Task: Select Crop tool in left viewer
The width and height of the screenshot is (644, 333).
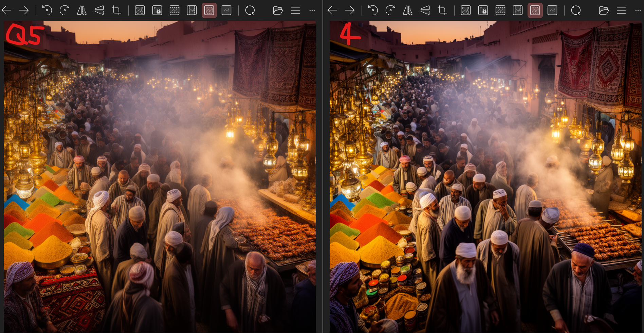Action: (x=116, y=11)
